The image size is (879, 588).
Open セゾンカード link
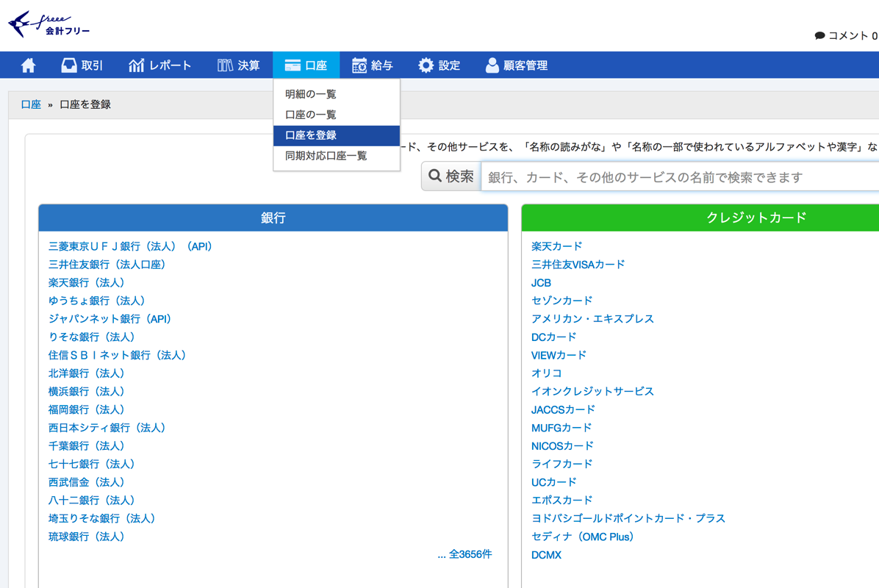tap(562, 301)
